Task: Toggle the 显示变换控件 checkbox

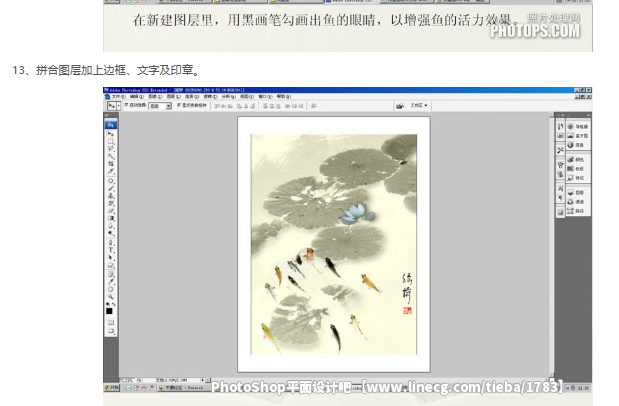Action: pyautogui.click(x=179, y=105)
